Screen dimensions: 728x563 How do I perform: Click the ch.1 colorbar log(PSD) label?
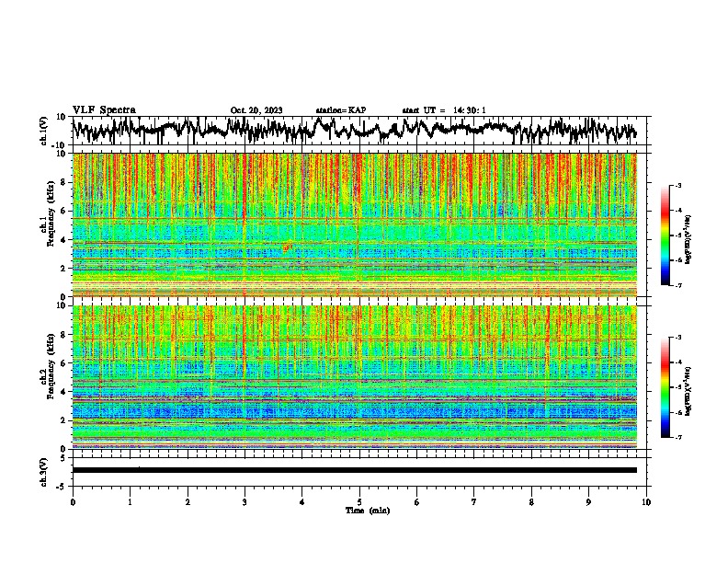[x=688, y=240]
